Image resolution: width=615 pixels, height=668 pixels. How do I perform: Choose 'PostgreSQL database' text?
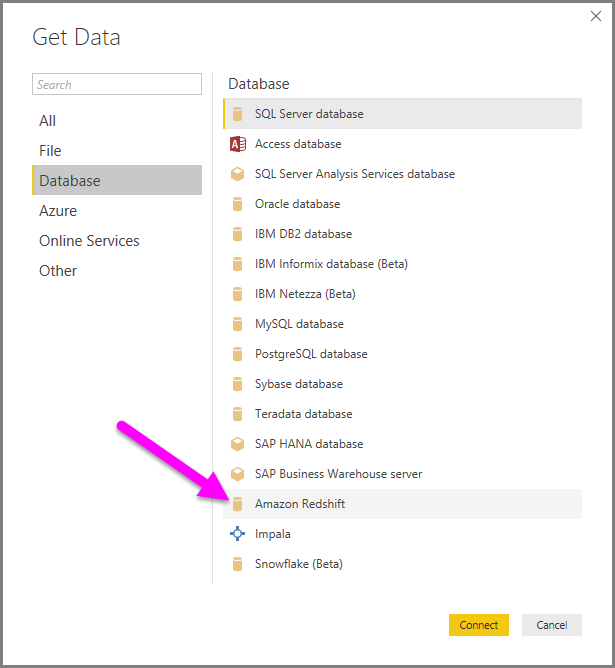tap(311, 354)
